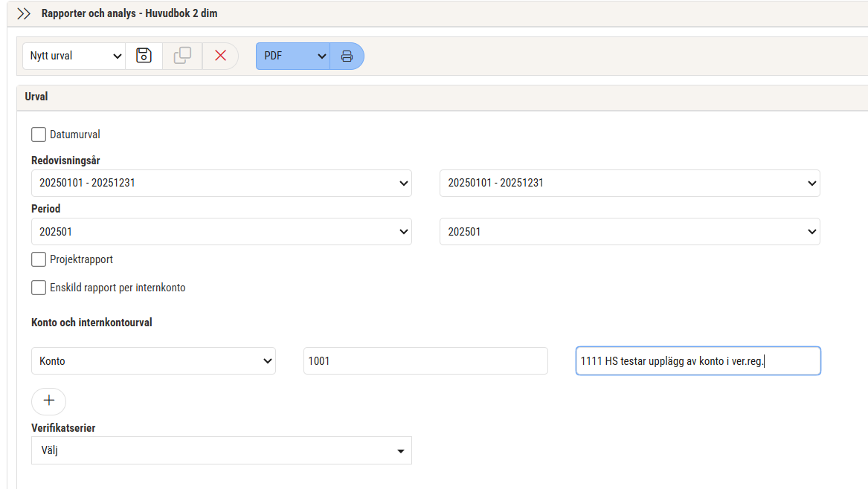Open the first Redovisningsår dropdown

[221, 183]
